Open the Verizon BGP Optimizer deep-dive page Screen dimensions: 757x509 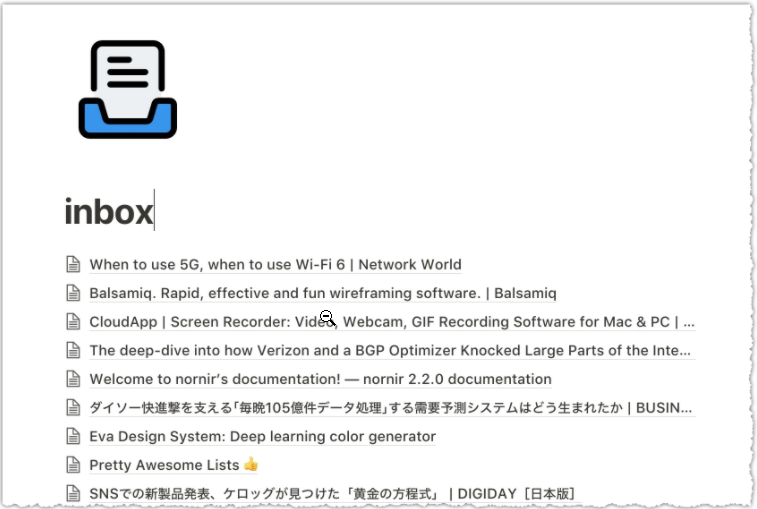click(390, 350)
